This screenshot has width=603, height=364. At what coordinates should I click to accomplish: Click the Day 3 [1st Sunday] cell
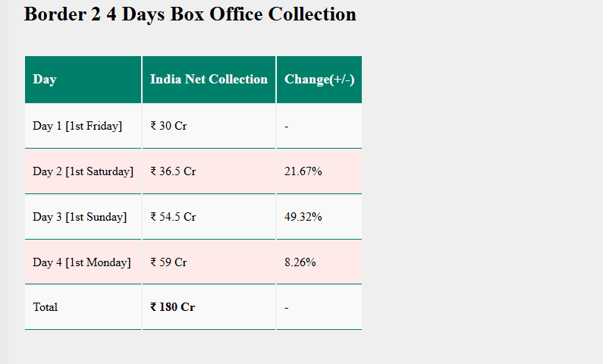pyautogui.click(x=80, y=217)
